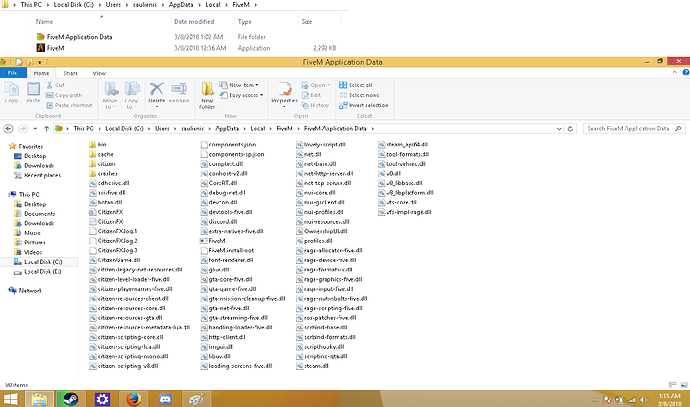Click AppData in the address breadcrumb
Image resolution: width=690 pixels, height=407 pixels.
227,128
